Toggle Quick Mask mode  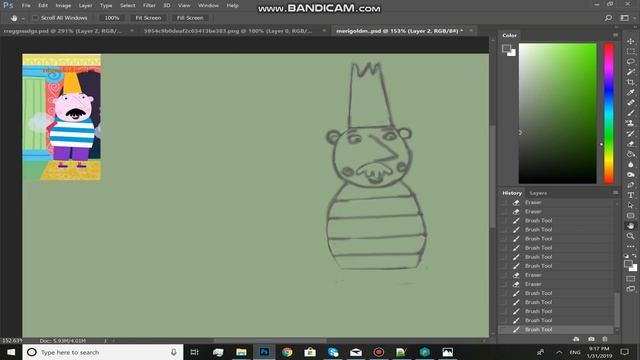coord(631,279)
